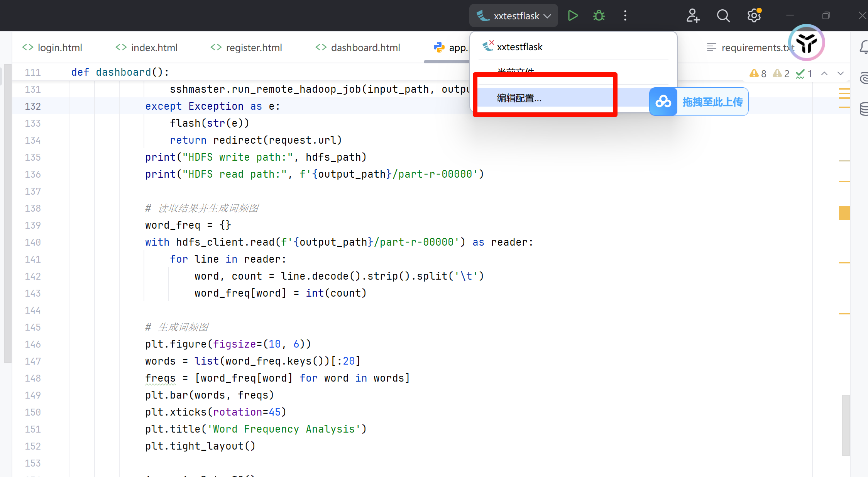Open IDE settings via the gear icon
The image size is (868, 477).
[753, 15]
